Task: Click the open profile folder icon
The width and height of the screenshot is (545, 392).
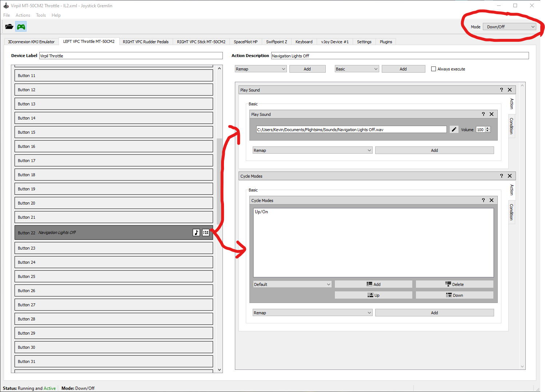Action: [9, 27]
